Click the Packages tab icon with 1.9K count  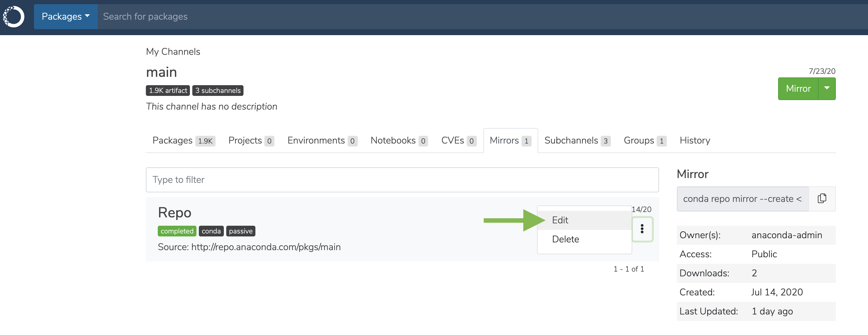[x=183, y=140]
